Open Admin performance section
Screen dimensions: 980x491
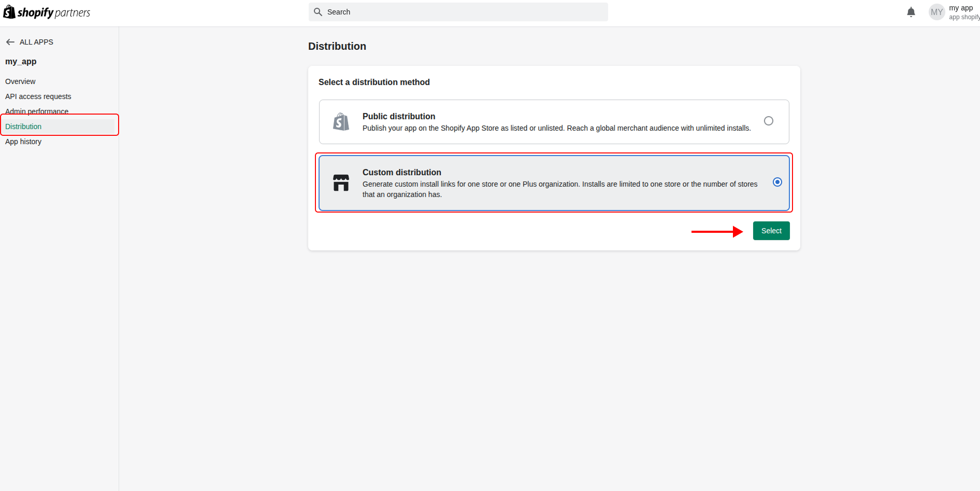[x=37, y=111]
